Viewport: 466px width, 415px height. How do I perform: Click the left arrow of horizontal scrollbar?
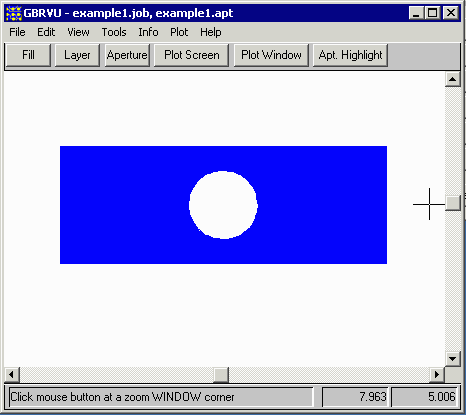pyautogui.click(x=12, y=375)
